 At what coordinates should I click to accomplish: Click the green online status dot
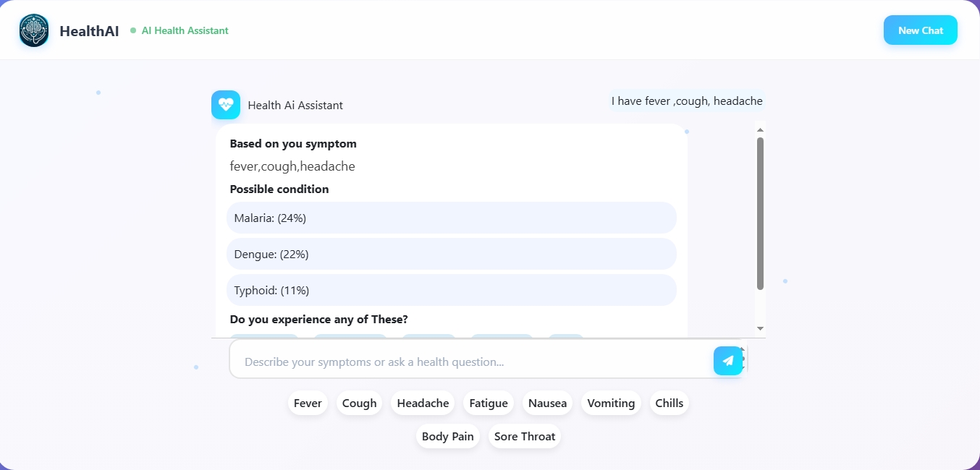tap(133, 30)
